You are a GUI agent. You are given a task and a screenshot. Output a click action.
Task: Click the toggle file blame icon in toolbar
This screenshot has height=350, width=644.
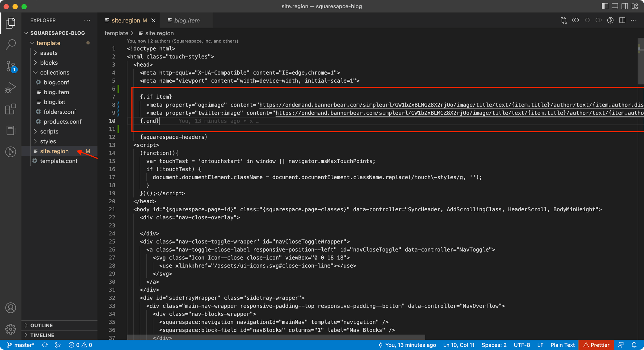pos(611,20)
